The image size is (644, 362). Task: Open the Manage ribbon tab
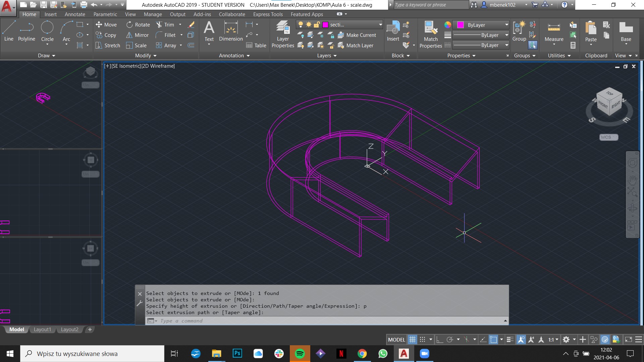153,14
